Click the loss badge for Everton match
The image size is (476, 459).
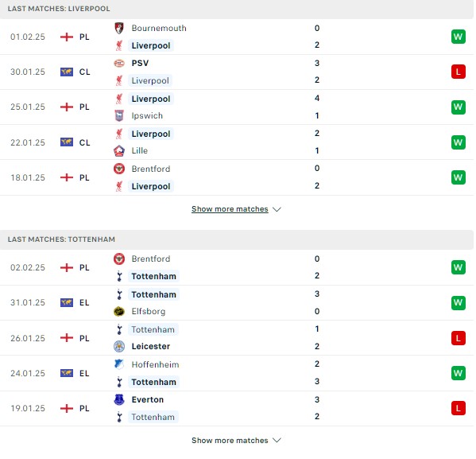458,408
